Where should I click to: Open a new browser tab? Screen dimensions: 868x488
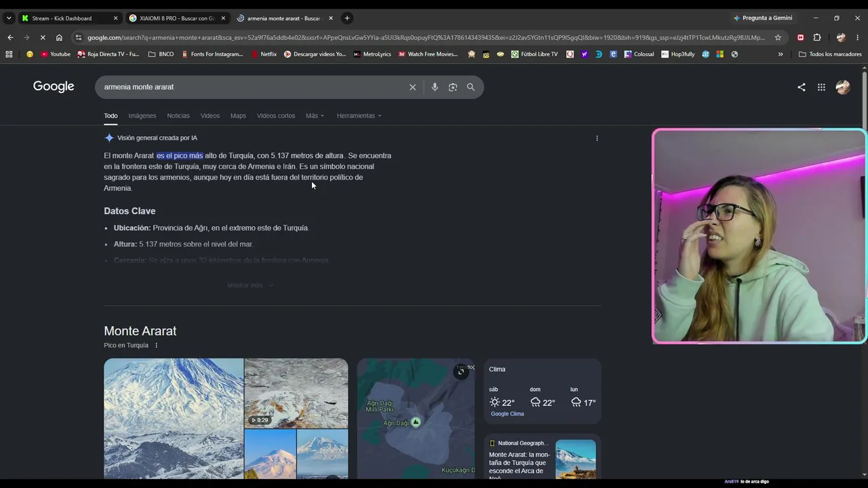tap(347, 18)
